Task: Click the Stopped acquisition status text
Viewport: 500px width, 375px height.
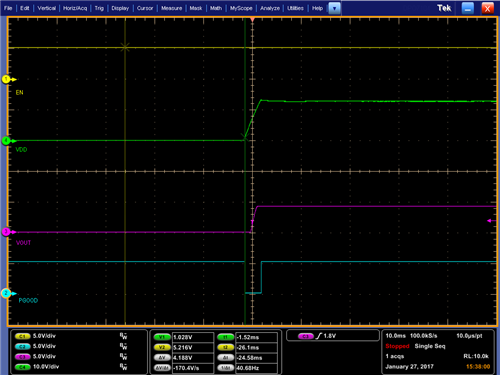Action: [397, 346]
